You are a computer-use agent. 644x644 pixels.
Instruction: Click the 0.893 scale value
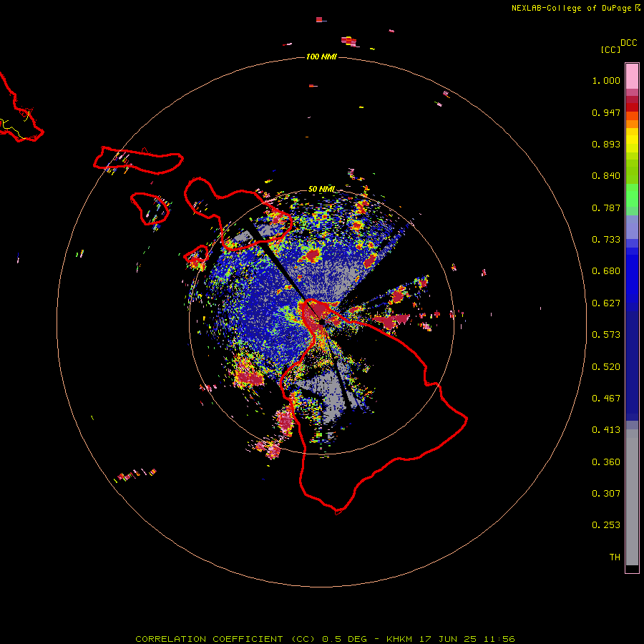(606, 144)
